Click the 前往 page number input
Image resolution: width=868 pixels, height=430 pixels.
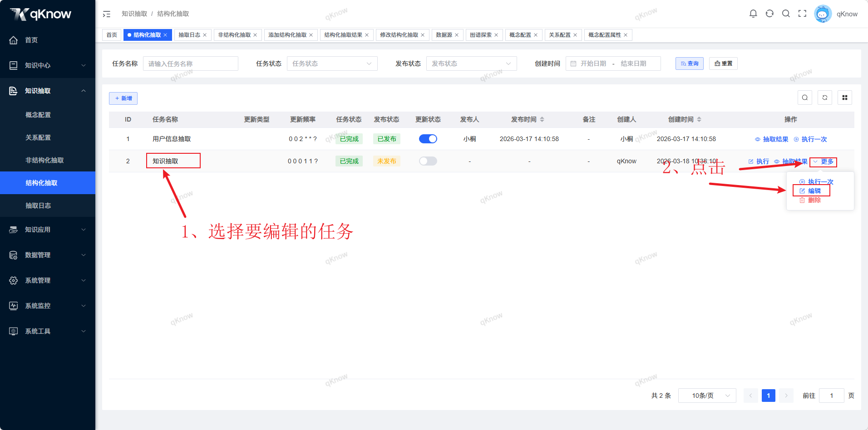[832, 396]
